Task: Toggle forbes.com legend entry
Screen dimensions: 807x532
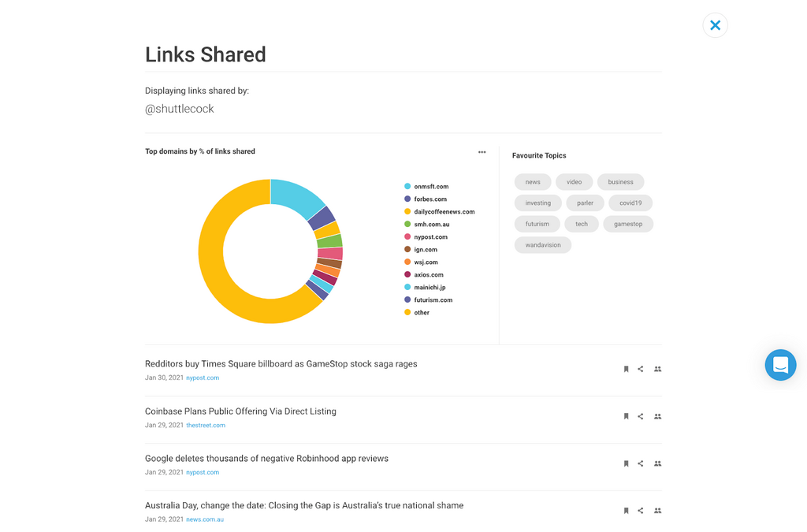Action: 430,199
